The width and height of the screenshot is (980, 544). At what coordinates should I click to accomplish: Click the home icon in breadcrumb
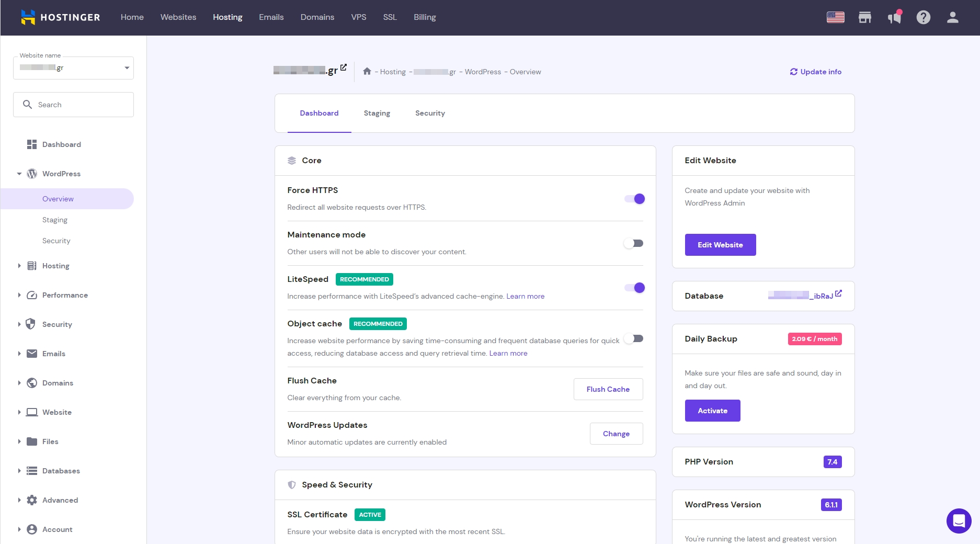click(x=367, y=72)
